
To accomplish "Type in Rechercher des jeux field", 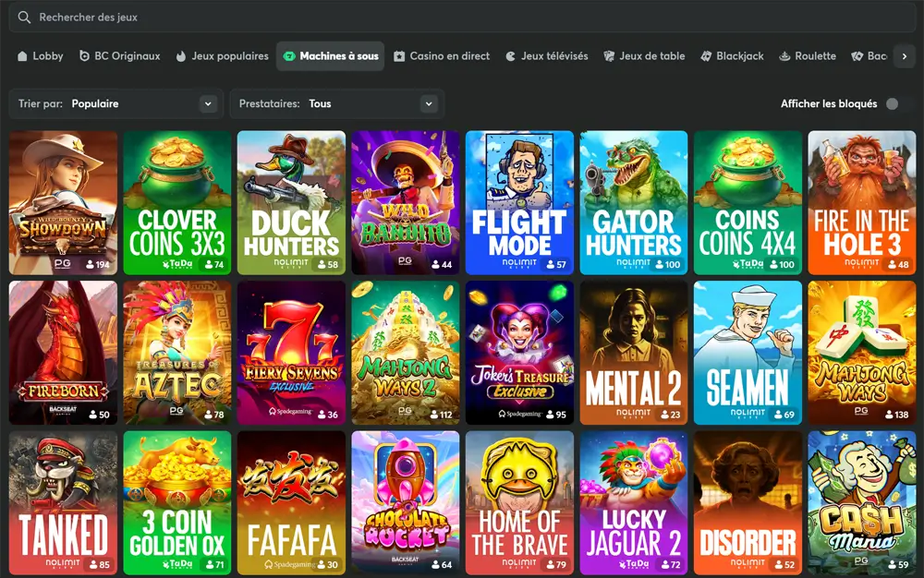I will click(462, 17).
